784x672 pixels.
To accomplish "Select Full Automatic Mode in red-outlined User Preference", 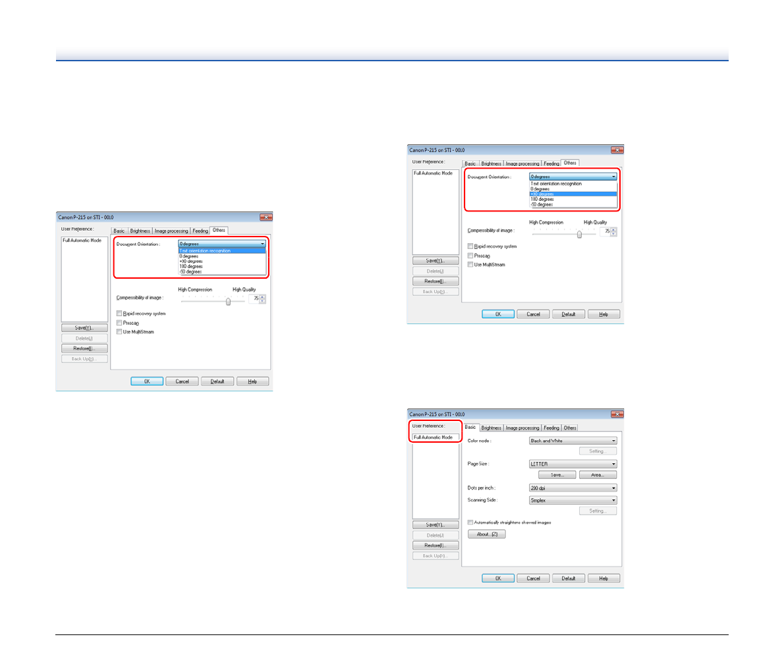I will (x=433, y=437).
